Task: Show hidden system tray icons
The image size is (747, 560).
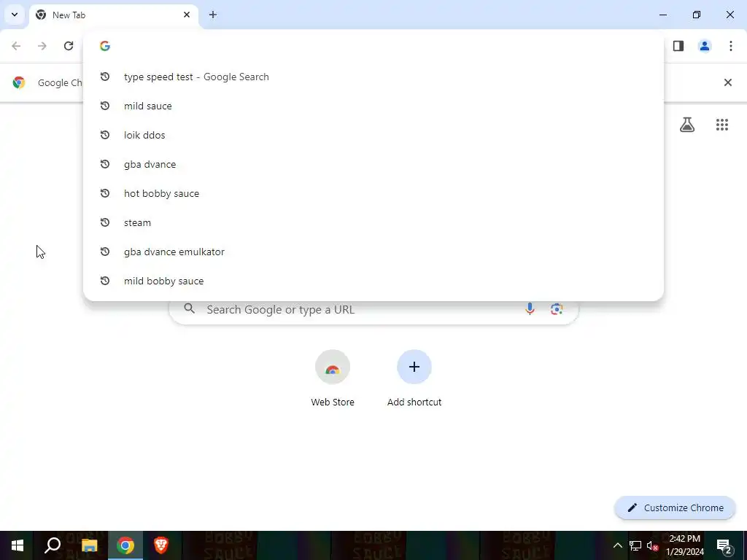Action: [x=617, y=545]
